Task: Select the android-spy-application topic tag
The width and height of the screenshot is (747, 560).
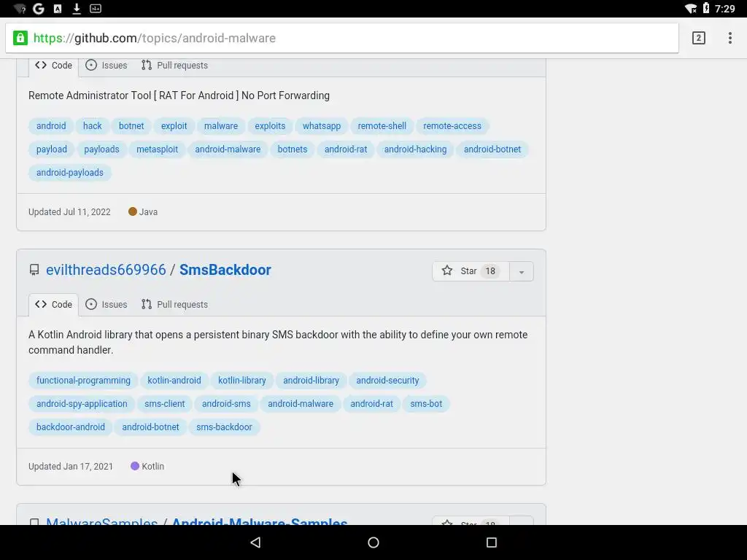Action: [x=82, y=404]
